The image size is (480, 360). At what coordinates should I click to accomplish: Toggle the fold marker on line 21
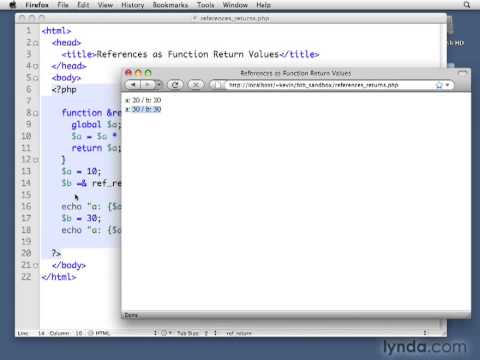(x=36, y=266)
